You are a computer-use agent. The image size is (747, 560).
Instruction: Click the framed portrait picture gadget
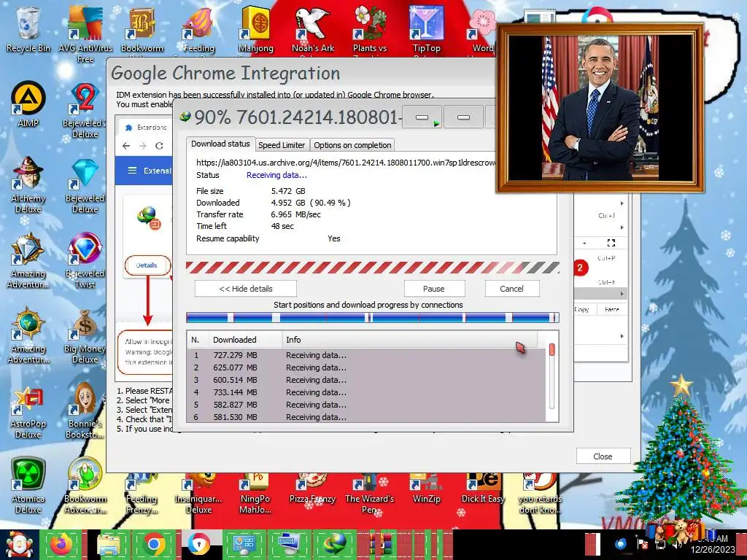tap(600, 108)
